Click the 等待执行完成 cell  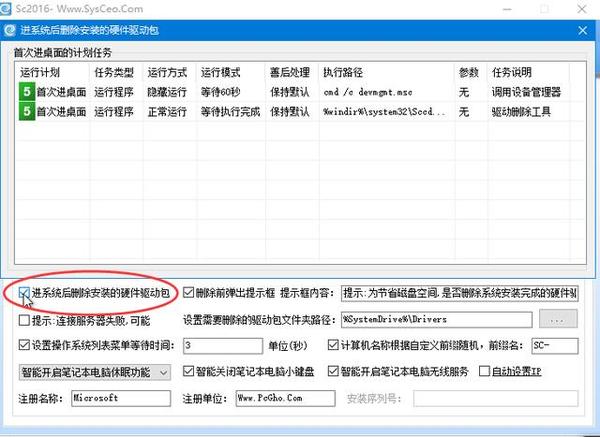click(230, 112)
